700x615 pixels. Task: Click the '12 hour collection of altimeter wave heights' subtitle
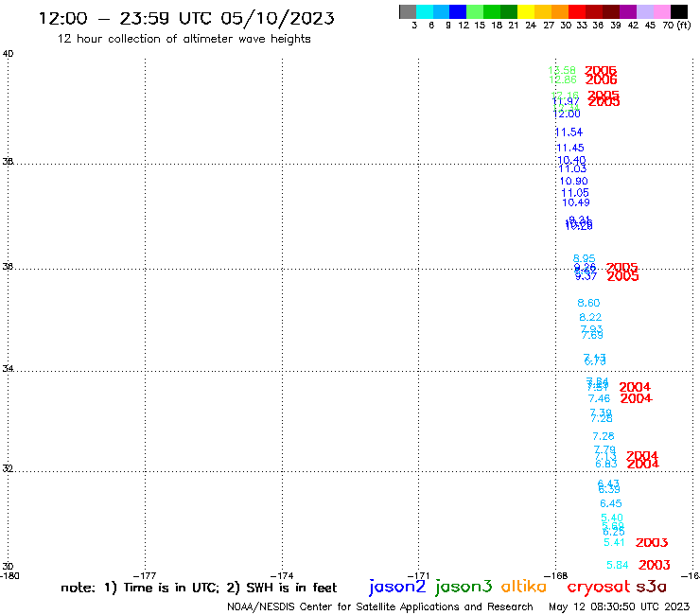[184, 39]
